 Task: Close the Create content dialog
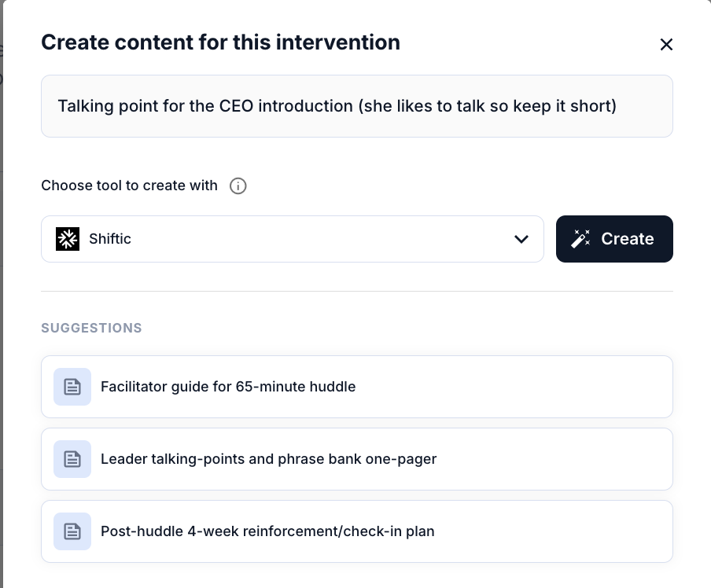pyautogui.click(x=666, y=45)
